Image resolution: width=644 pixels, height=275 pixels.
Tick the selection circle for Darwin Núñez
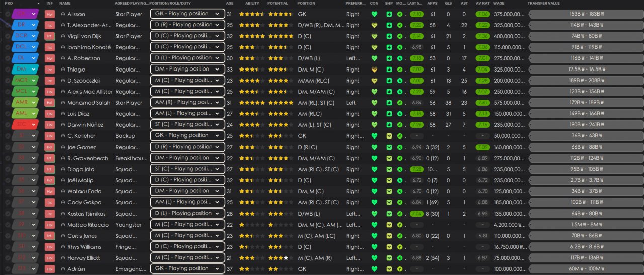8,125
